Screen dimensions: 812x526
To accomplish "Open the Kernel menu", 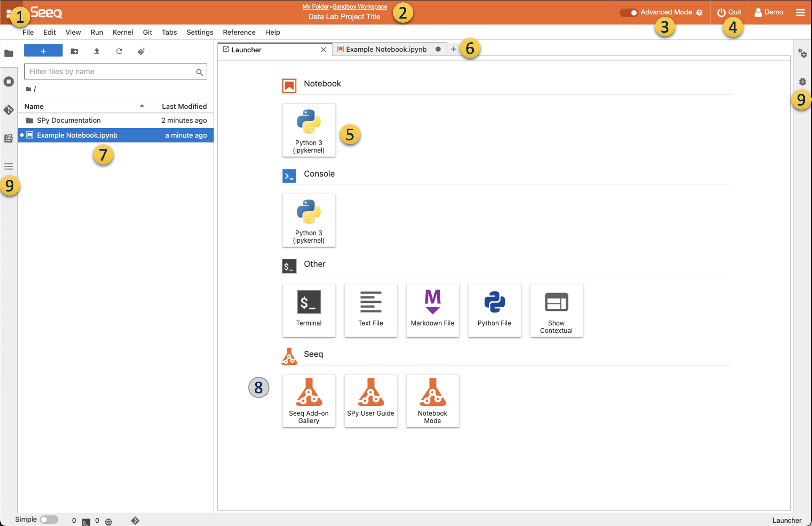I will click(x=122, y=32).
